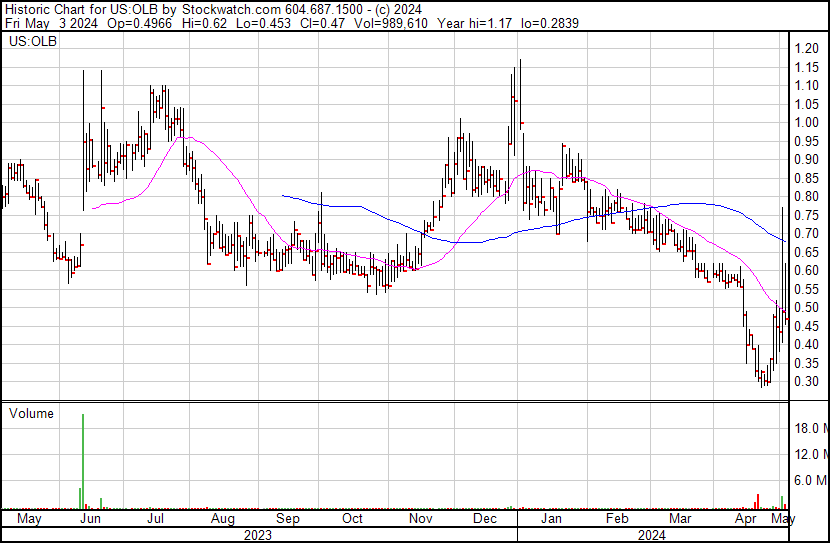The height and width of the screenshot is (543, 830).
Task: Click the Nov month label on time axis
Action: pos(420,519)
